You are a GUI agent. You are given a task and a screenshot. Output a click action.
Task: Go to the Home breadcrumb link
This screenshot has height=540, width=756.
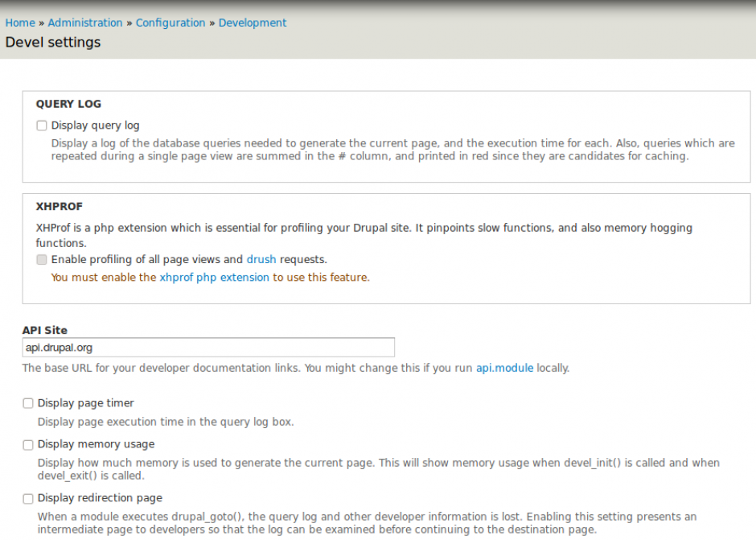(x=20, y=23)
